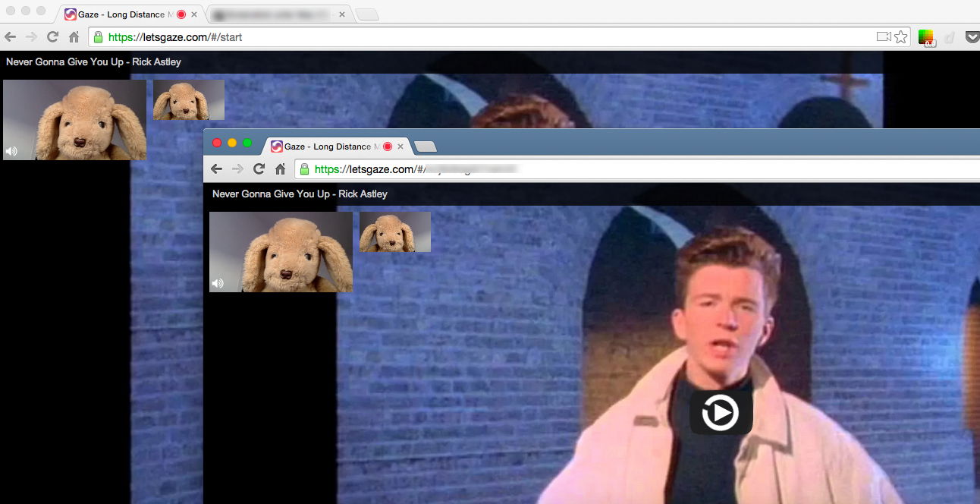Select the small dog webcam thumbnail in front window
980x504 pixels.
coord(395,232)
